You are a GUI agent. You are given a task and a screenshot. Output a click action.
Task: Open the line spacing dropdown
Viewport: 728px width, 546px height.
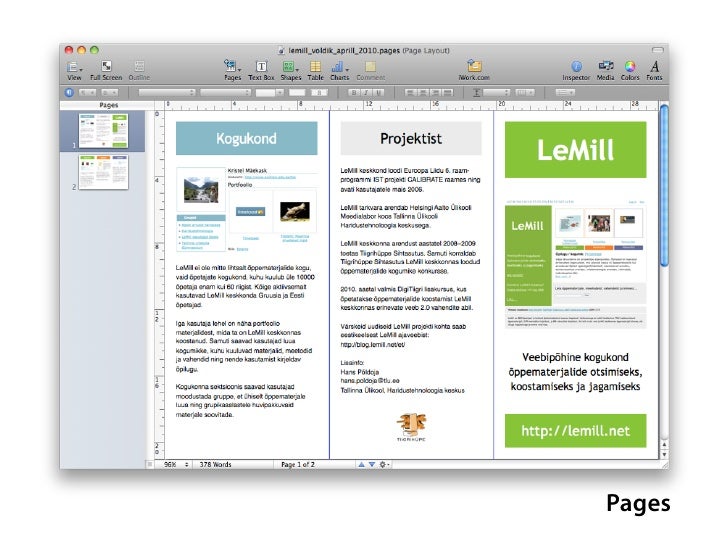click(496, 92)
